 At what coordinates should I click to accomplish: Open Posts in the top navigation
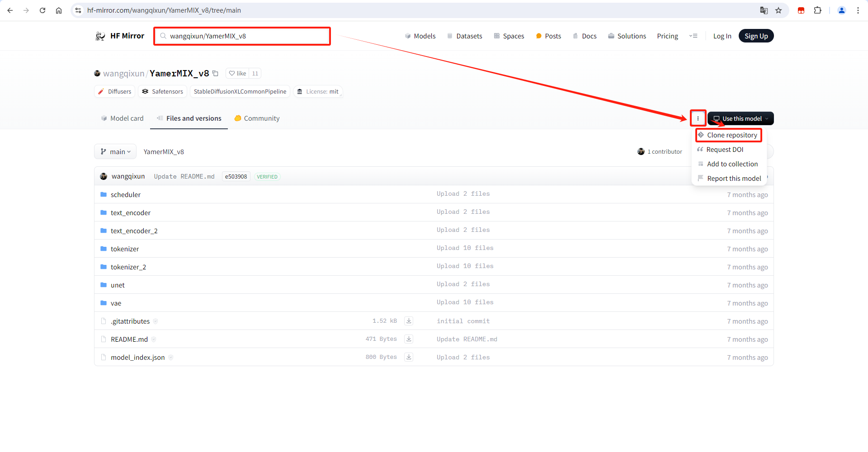pyautogui.click(x=548, y=36)
